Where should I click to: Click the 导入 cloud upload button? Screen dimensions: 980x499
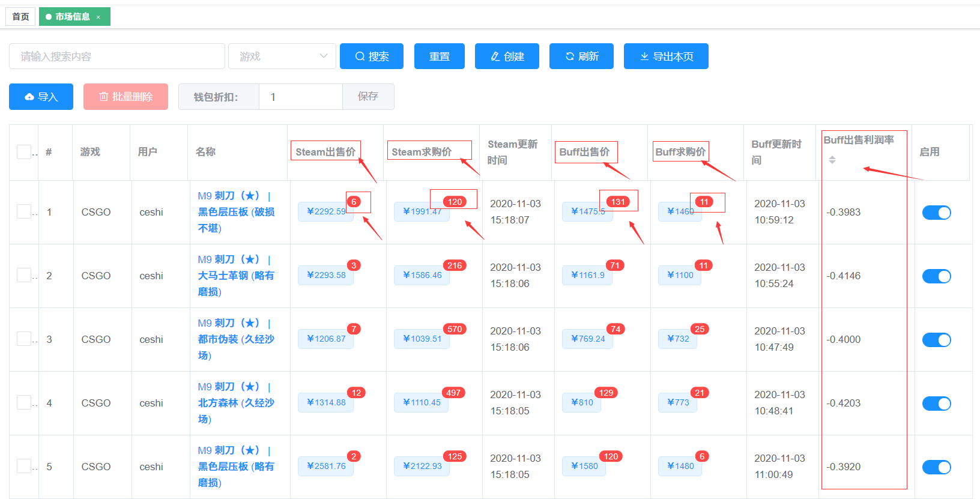point(41,97)
